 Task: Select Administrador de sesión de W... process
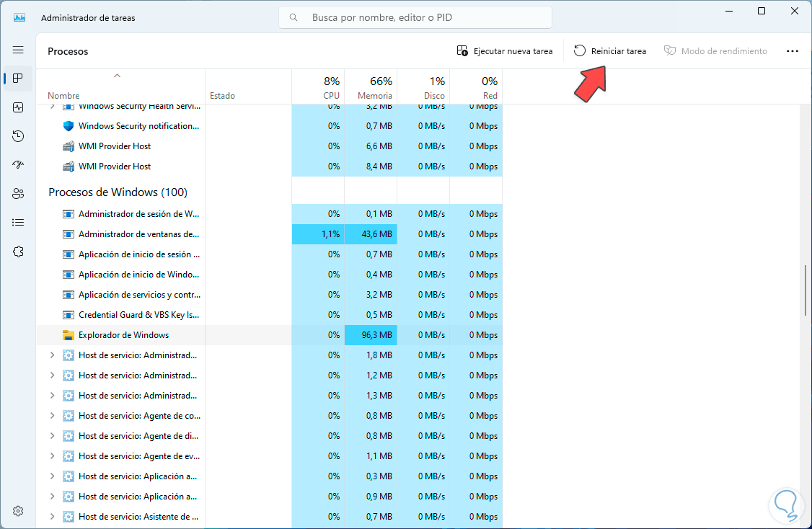tap(269, 214)
